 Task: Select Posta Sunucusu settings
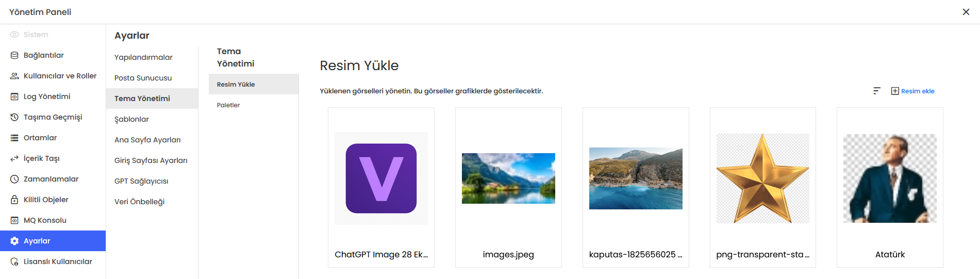(x=143, y=78)
